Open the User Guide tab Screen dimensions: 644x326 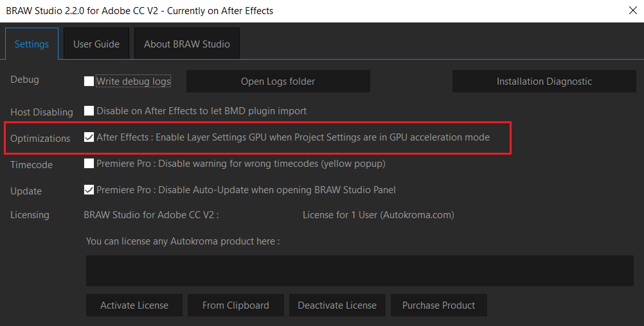pyautogui.click(x=96, y=44)
